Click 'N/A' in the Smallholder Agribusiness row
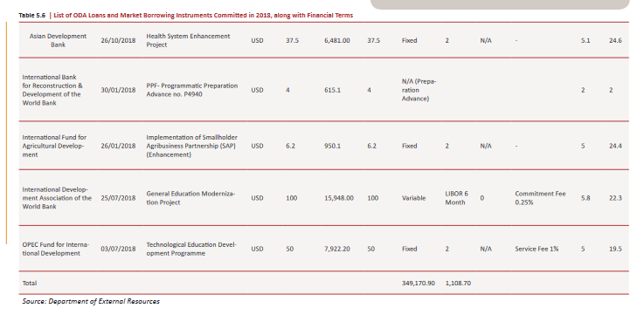Viewport: 644px width, 315px height. [x=486, y=146]
